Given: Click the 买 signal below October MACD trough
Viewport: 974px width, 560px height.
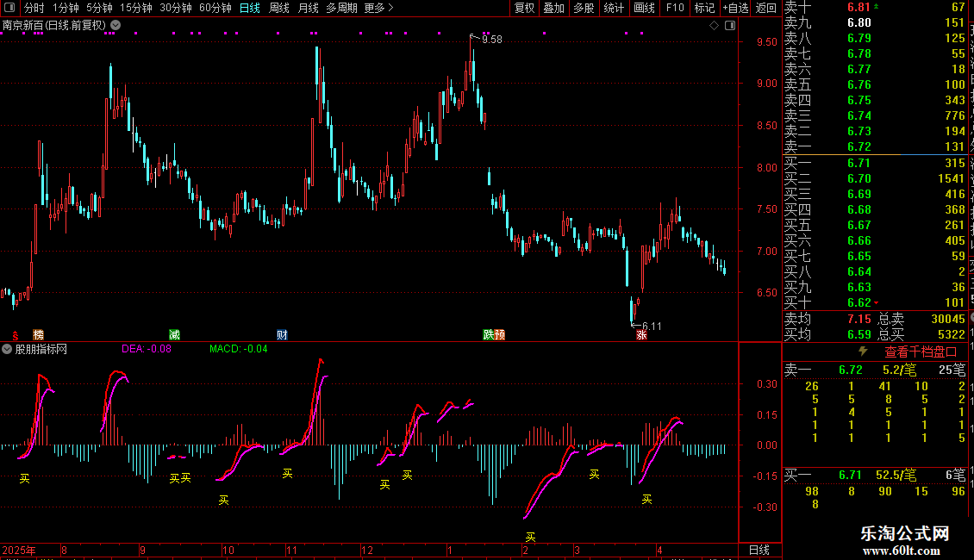Looking at the screenshot, I should (x=223, y=500).
